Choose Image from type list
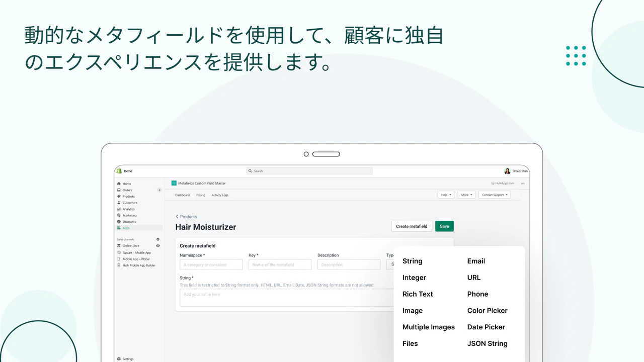 413,311
